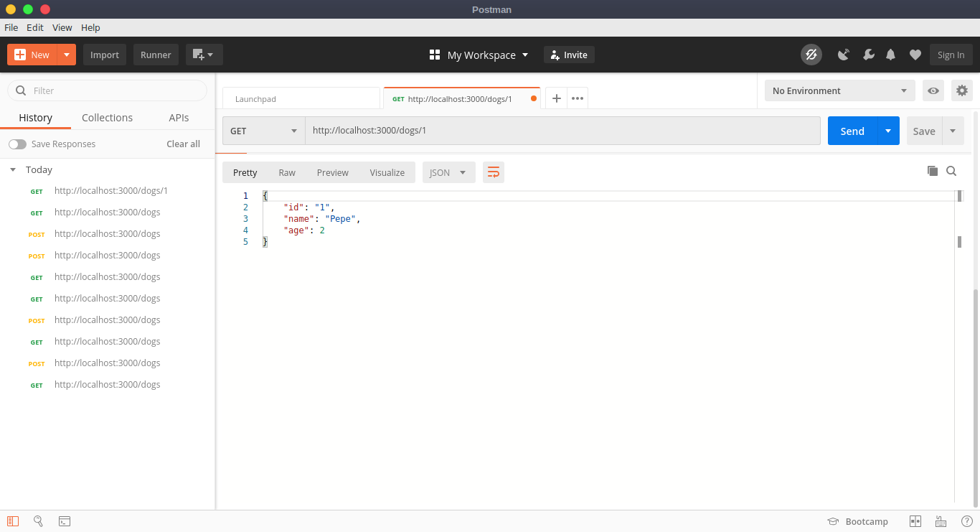Switch to two-pane view layout

click(x=915, y=522)
